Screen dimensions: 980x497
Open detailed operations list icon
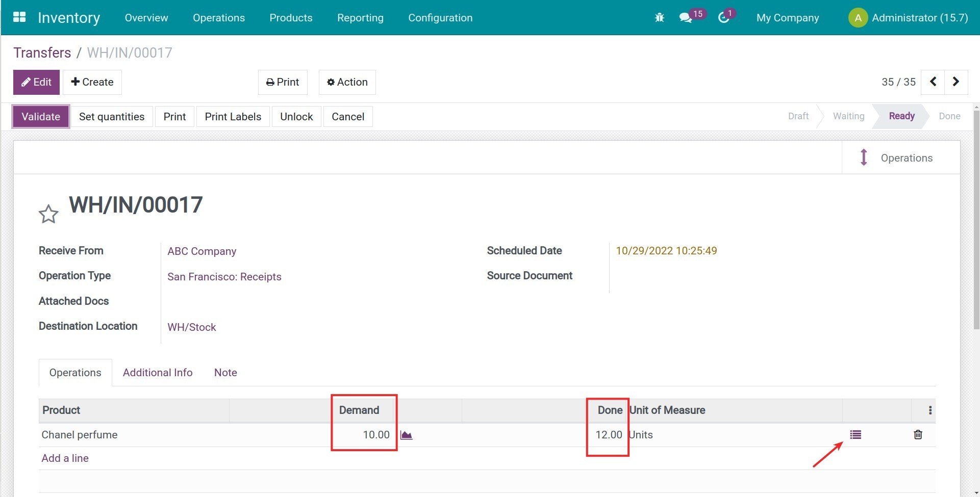click(x=856, y=435)
